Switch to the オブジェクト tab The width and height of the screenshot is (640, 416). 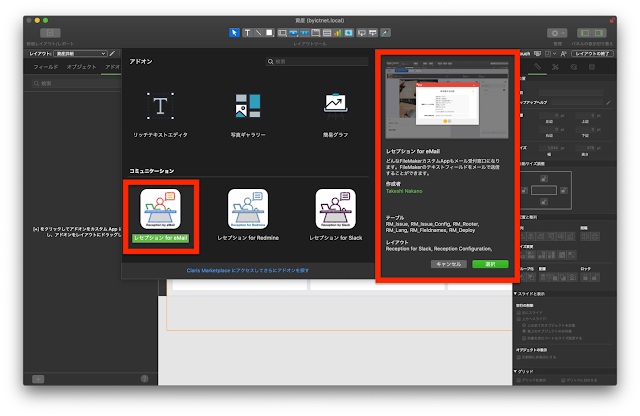tap(81, 67)
